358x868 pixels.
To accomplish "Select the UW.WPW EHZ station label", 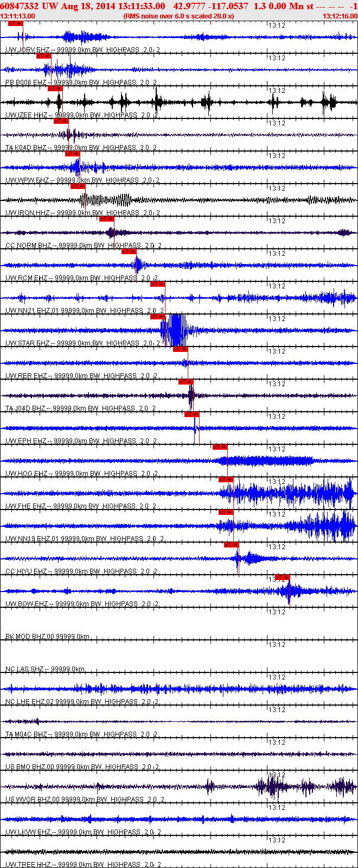I will click(x=82, y=180).
